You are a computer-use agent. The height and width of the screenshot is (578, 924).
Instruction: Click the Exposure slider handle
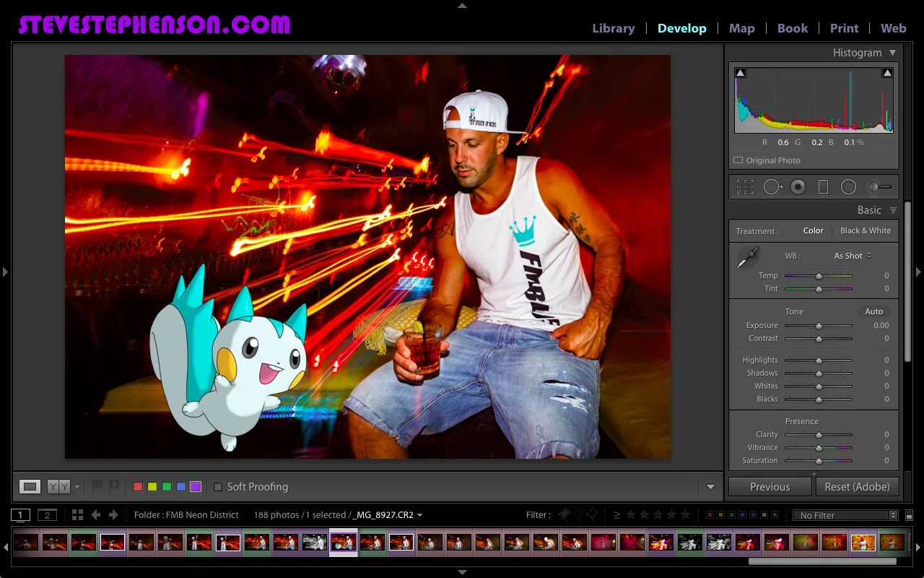[819, 326]
